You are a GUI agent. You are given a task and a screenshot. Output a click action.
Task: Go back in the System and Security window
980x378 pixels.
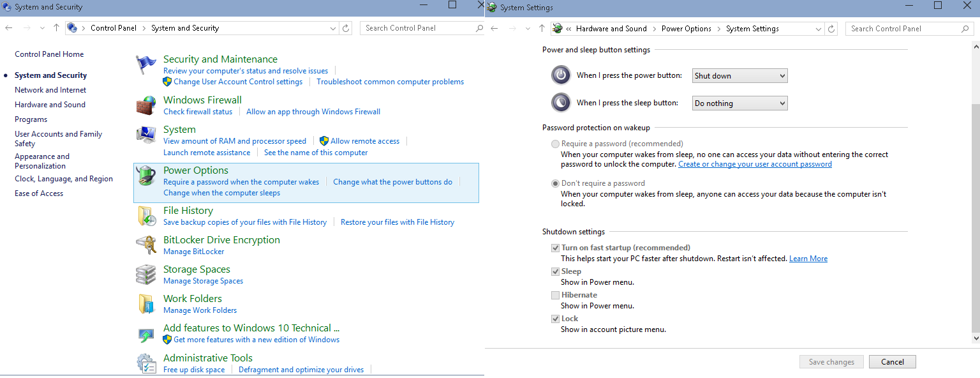point(9,28)
